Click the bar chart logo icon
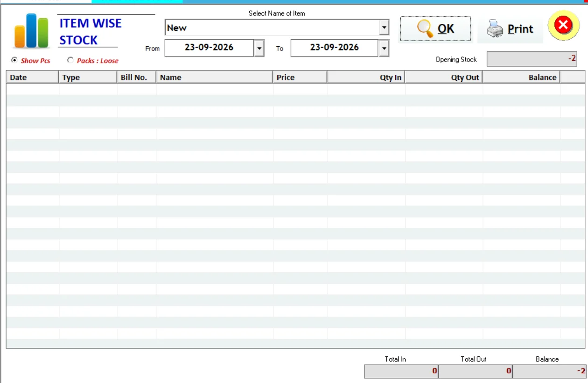 (x=31, y=31)
